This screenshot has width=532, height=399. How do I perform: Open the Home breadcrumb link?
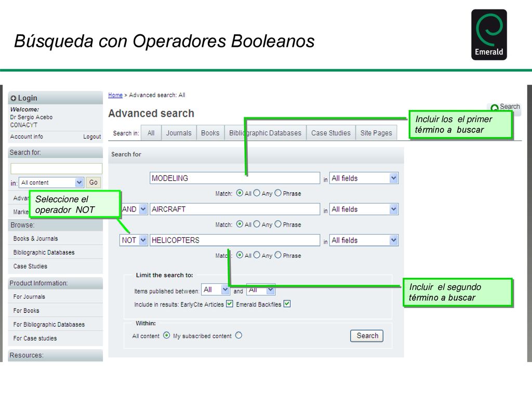115,95
